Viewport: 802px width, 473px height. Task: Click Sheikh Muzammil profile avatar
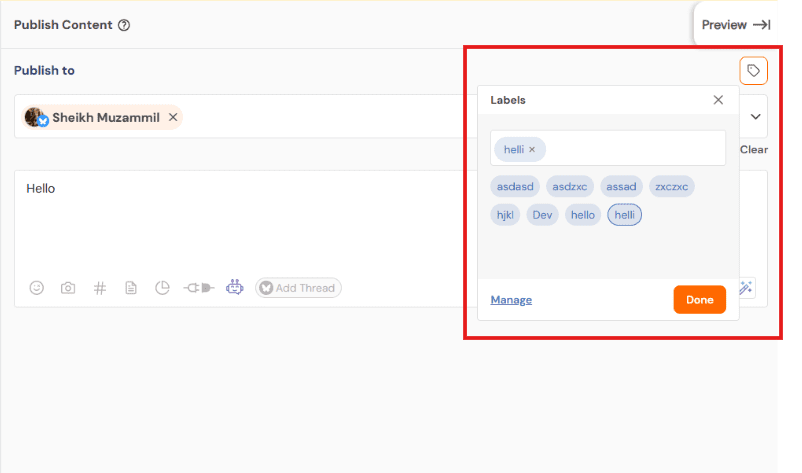[x=35, y=117]
